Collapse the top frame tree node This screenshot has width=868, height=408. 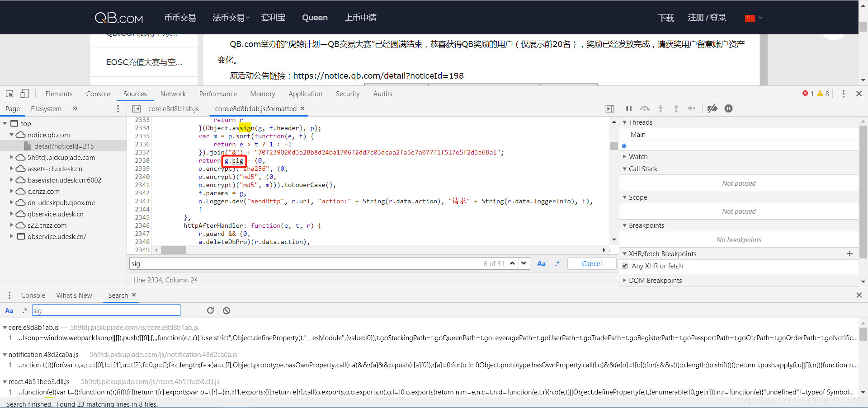[x=5, y=123]
